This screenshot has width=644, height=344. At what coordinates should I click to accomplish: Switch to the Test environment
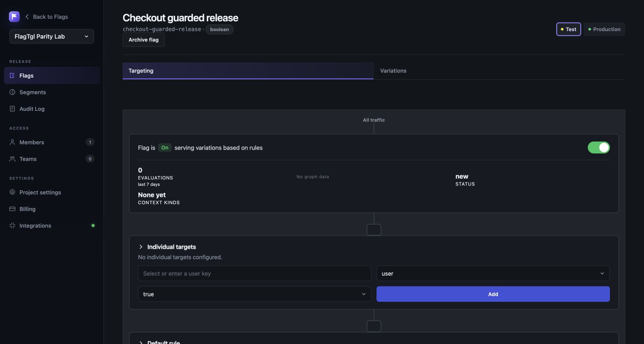[x=569, y=29]
